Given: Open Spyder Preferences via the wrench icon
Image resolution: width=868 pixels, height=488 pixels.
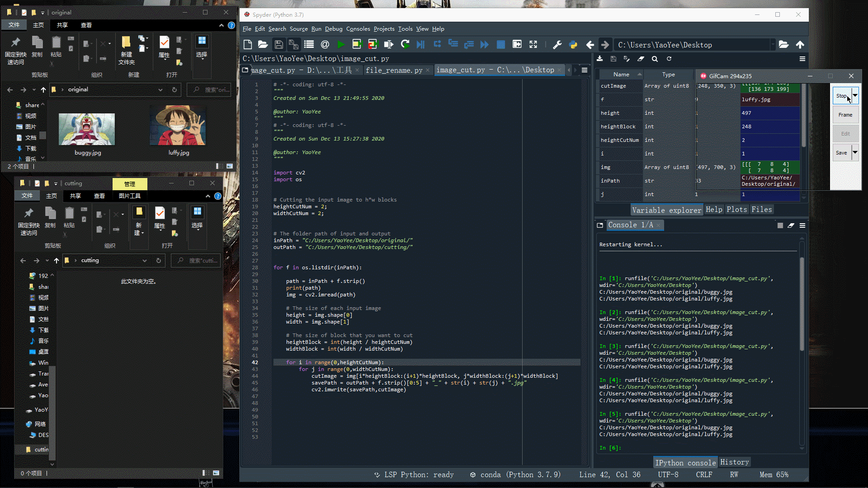Looking at the screenshot, I should [557, 44].
